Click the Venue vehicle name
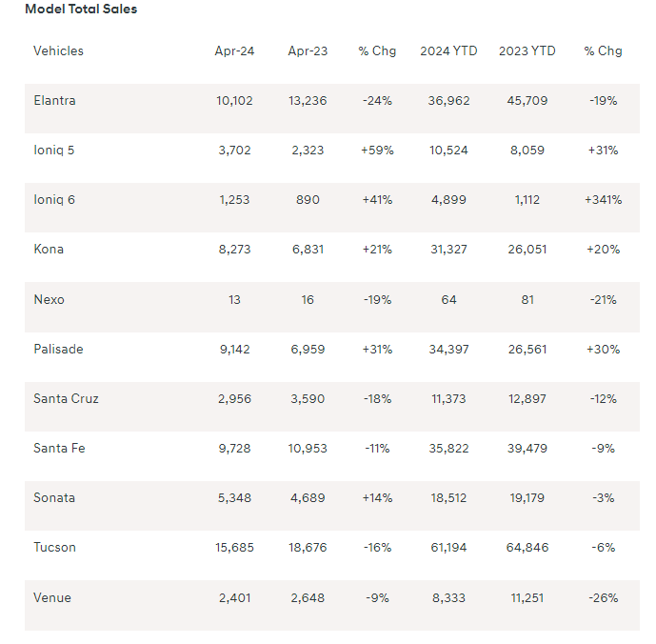Image resolution: width=656 pixels, height=644 pixels. 51,597
